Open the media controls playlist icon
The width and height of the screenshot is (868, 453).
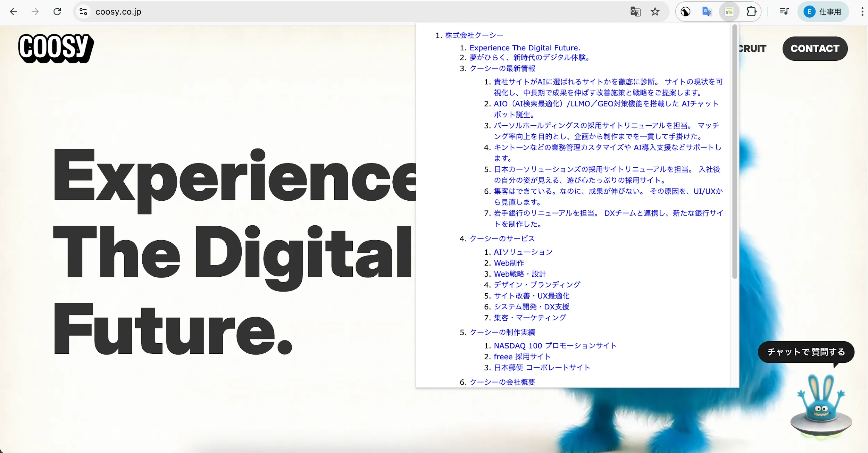point(784,11)
